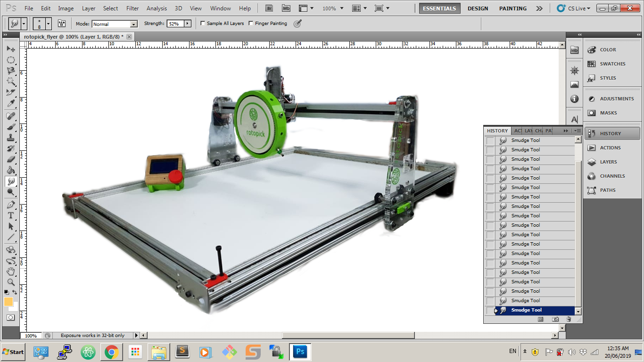Select the Path Selection tool
This screenshot has height=362, width=644.
point(11,226)
